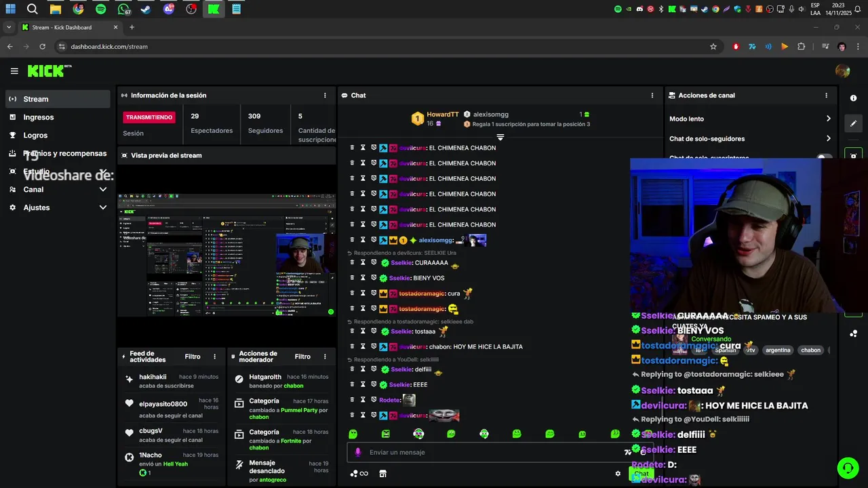Open Ingresos section in sidebar

tap(58, 117)
